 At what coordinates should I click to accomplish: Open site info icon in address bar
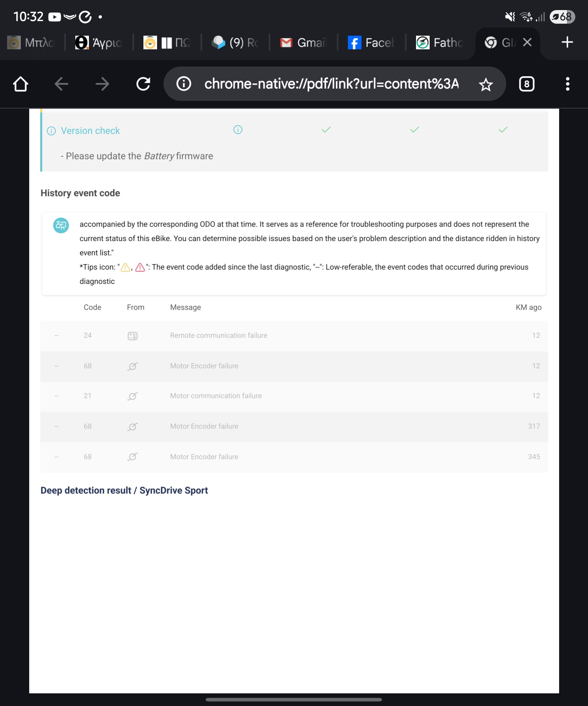[x=184, y=84]
